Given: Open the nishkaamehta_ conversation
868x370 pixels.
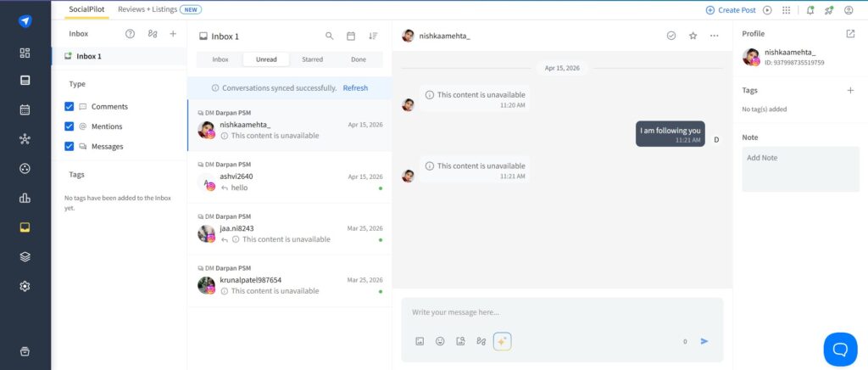Looking at the screenshot, I should coord(290,126).
